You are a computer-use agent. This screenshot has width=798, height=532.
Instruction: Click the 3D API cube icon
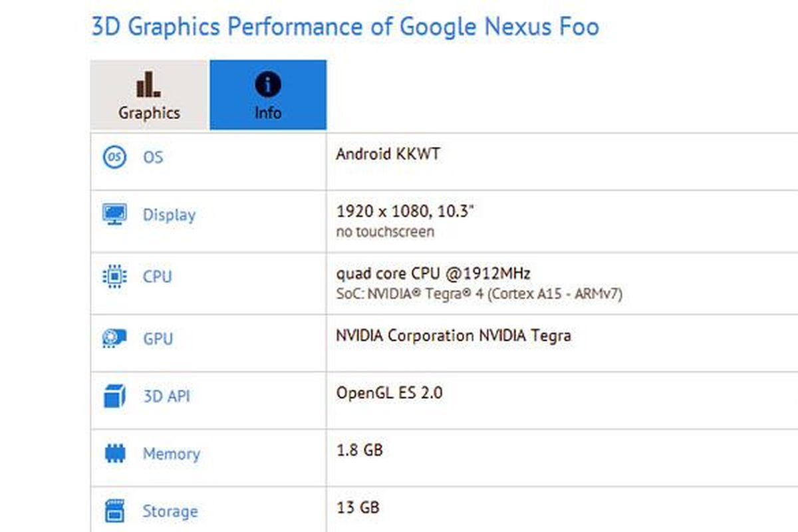click(114, 396)
